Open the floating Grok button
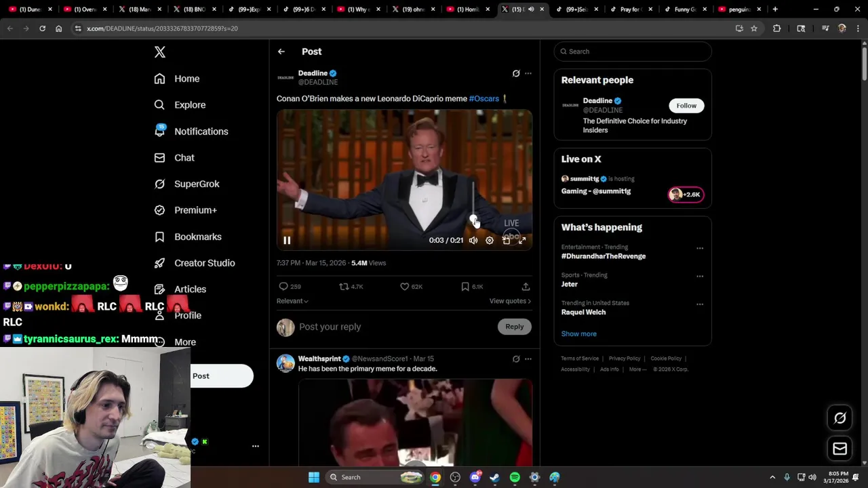868x488 pixels. click(840, 418)
